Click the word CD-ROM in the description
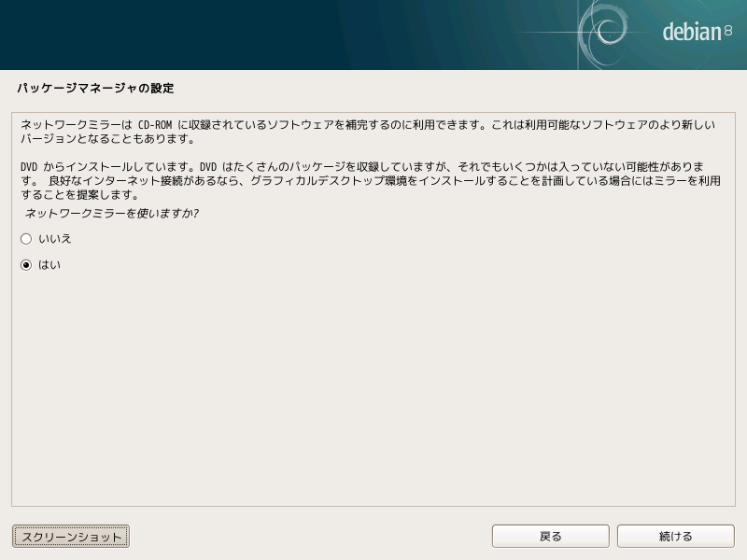Image resolution: width=747 pixels, height=560 pixels. (156, 125)
